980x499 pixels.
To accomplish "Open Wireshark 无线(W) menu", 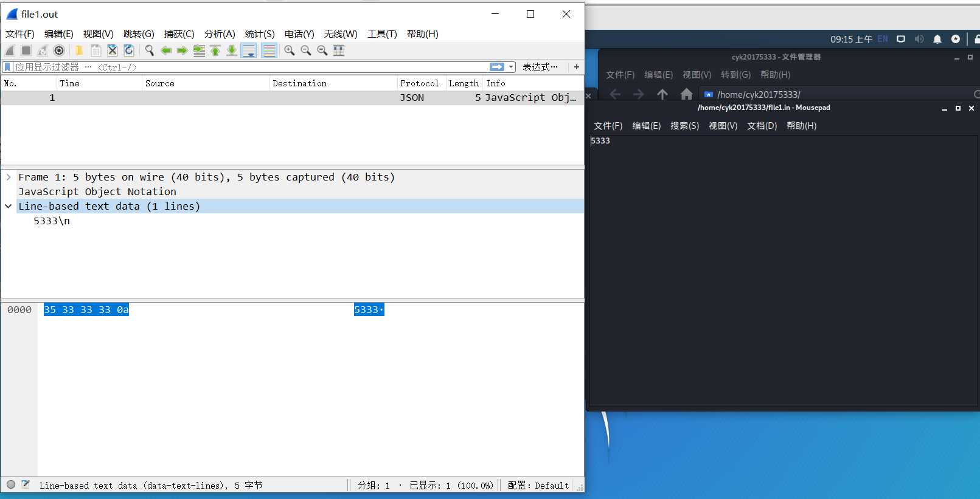I will coord(341,34).
